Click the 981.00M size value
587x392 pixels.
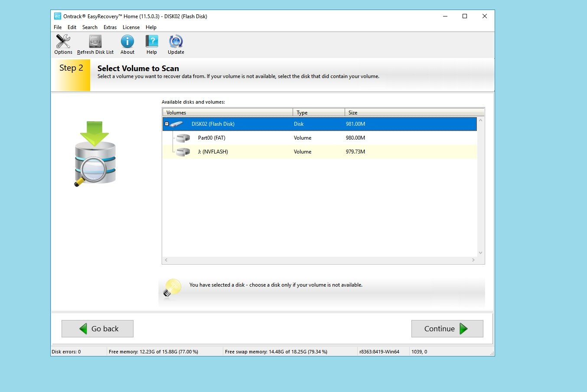coord(355,124)
